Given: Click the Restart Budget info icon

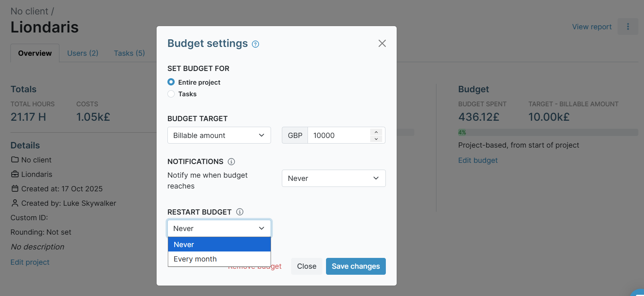Looking at the screenshot, I should [240, 212].
